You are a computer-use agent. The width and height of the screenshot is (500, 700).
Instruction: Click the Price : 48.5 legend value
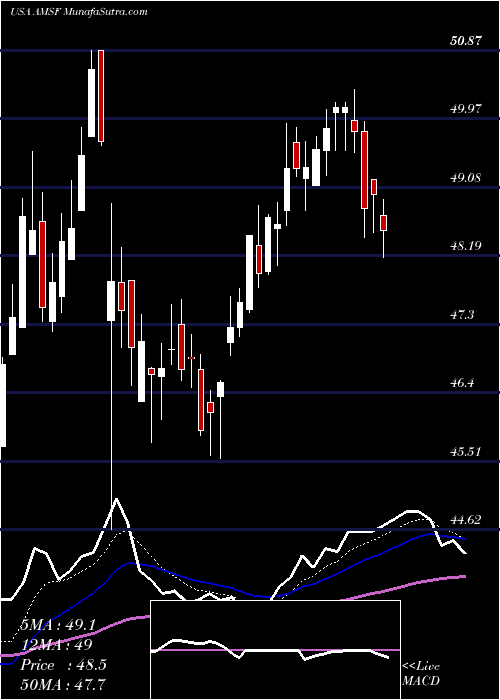point(63,665)
